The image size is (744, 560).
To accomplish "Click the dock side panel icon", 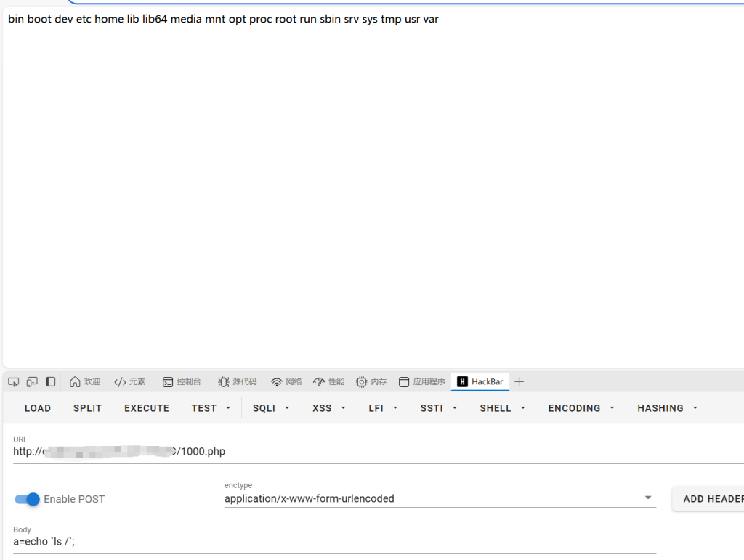I will pos(50,382).
